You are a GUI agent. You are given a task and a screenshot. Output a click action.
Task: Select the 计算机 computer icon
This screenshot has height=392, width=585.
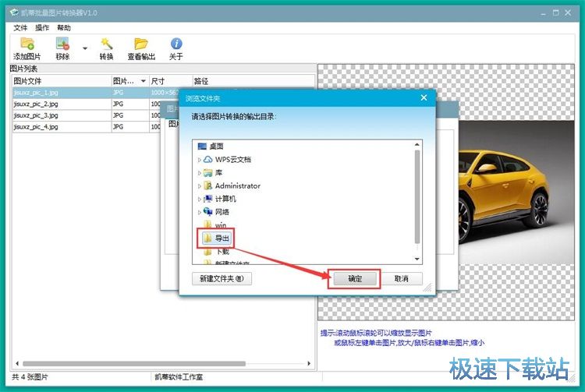pyautogui.click(x=207, y=199)
